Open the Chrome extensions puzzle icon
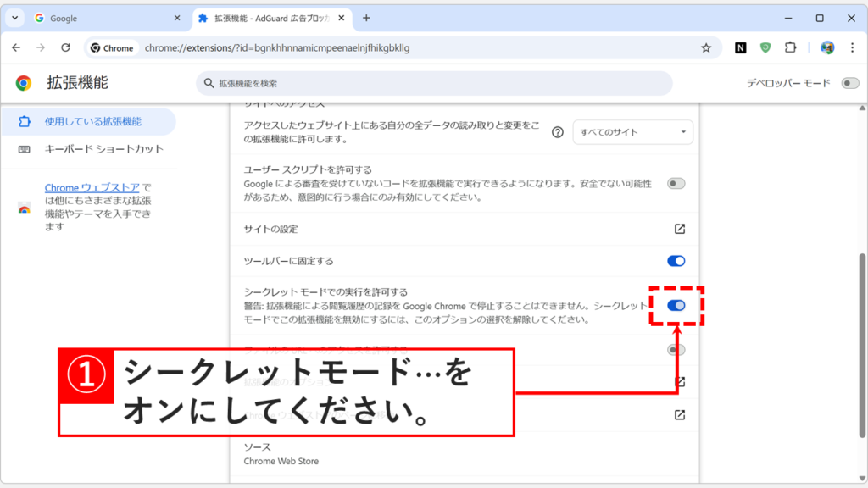 point(790,47)
